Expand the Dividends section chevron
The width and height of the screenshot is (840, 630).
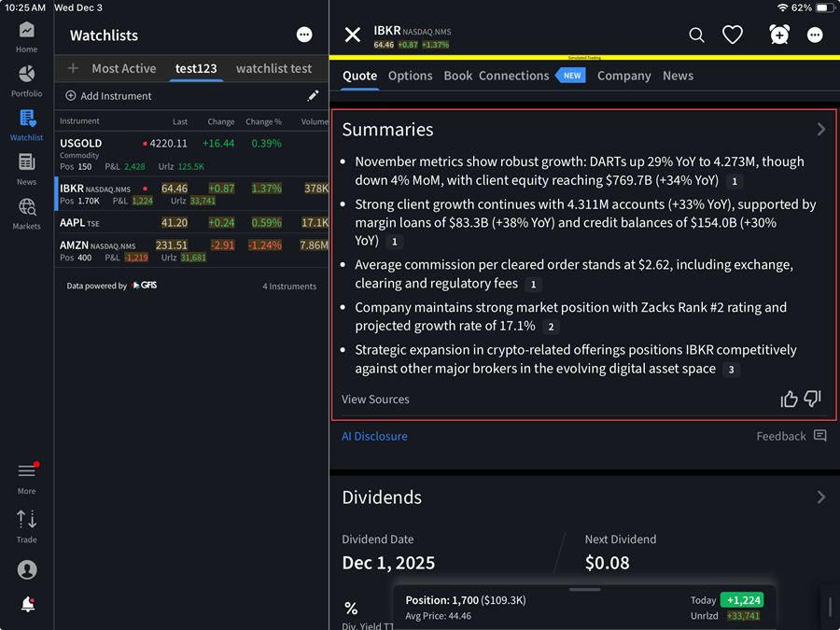[820, 497]
